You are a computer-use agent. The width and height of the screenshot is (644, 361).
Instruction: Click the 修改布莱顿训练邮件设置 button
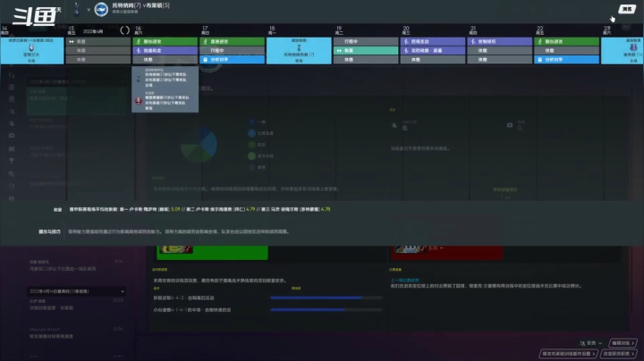tap(569, 354)
